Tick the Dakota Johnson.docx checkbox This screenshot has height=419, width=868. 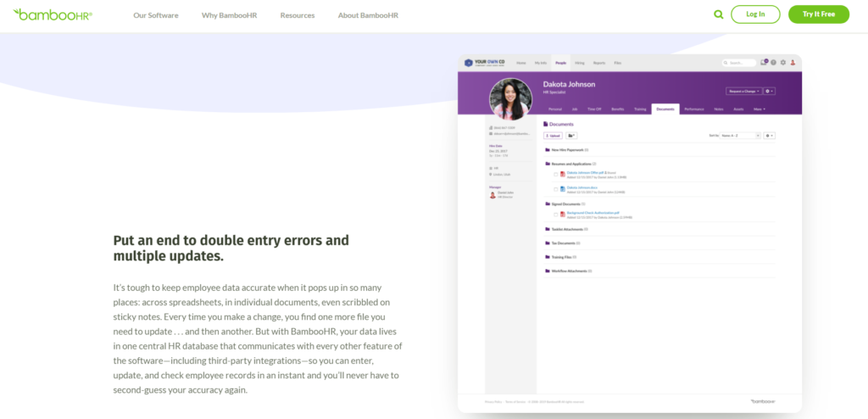tap(556, 188)
